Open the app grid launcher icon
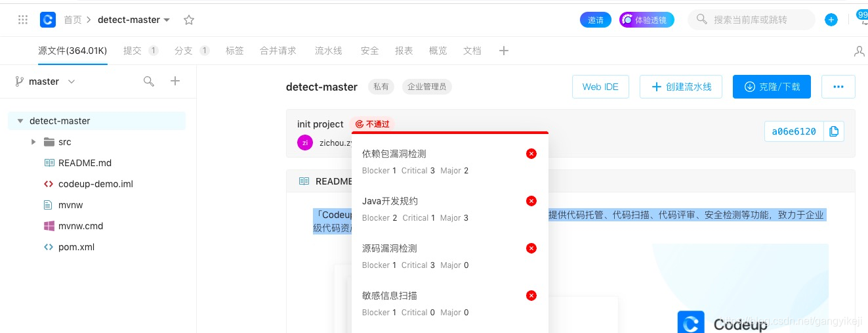868x333 pixels. coord(23,20)
